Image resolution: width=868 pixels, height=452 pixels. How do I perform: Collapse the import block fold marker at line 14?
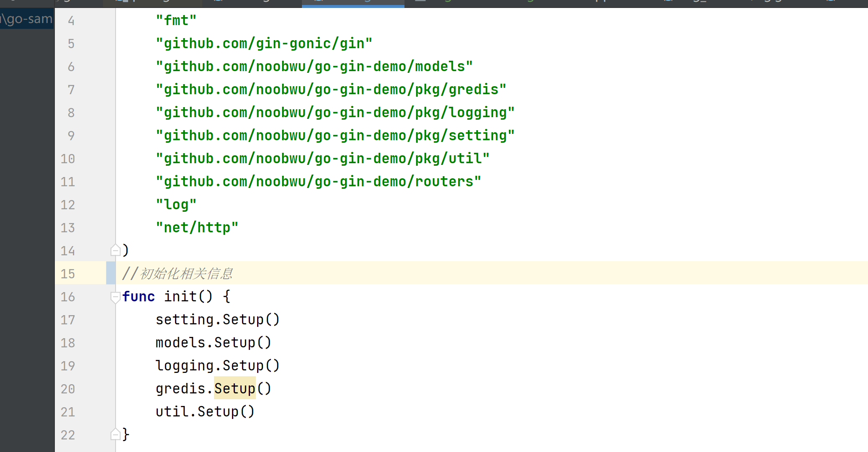coord(115,250)
